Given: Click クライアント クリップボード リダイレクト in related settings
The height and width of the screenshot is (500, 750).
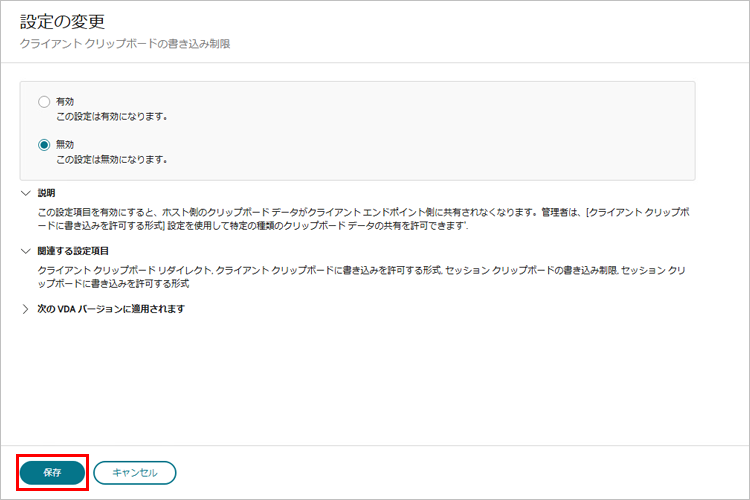Looking at the screenshot, I should pyautogui.click(x=123, y=271).
